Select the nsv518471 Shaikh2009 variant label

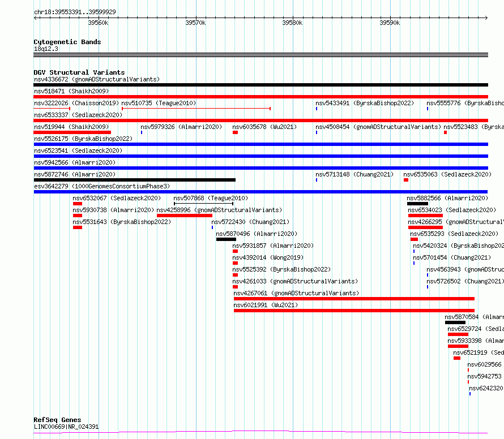pyautogui.click(x=71, y=91)
